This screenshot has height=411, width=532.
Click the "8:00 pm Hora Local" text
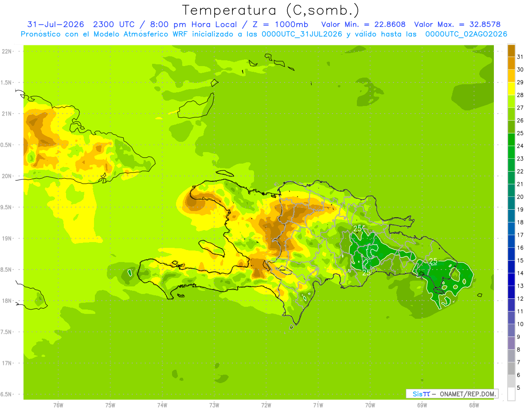[193, 24]
